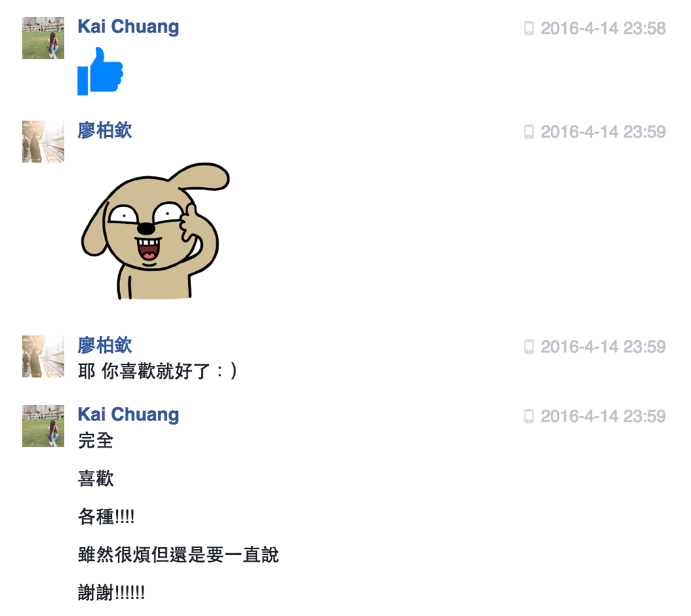This screenshot has width=691, height=616.
Task: Click mobile icon beside 23:58 timestamp
Action: click(529, 28)
